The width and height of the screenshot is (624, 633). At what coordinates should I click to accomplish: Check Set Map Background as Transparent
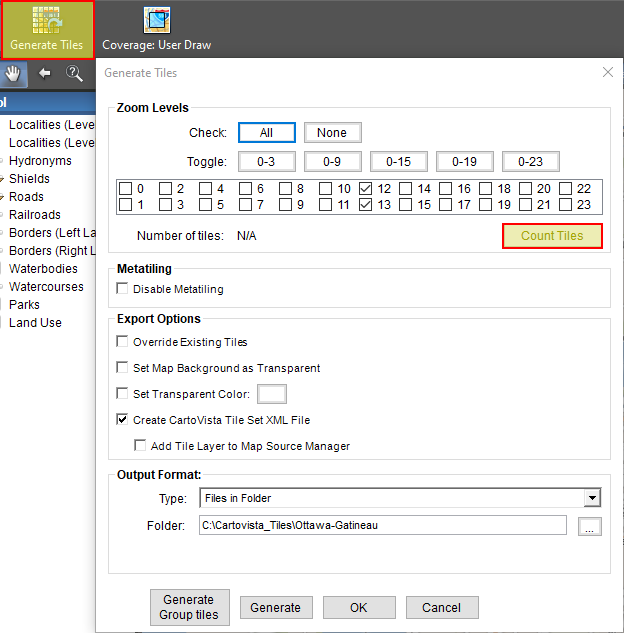(x=122, y=367)
